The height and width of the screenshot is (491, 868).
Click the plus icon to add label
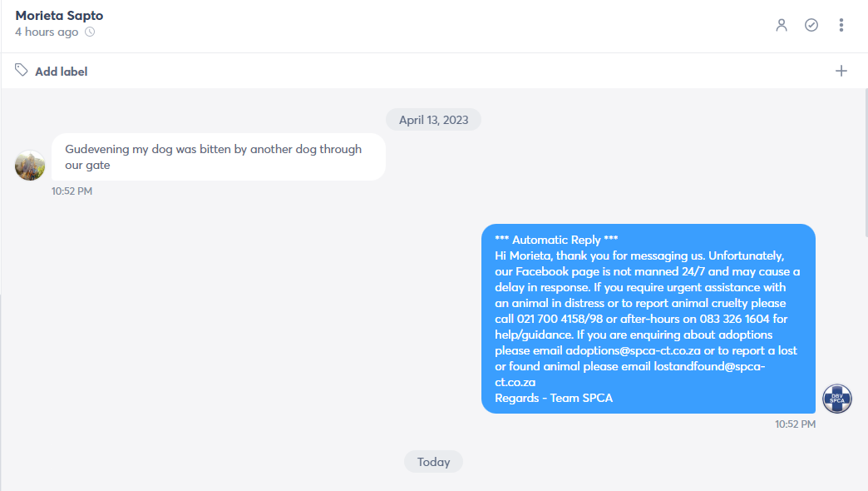coord(841,71)
